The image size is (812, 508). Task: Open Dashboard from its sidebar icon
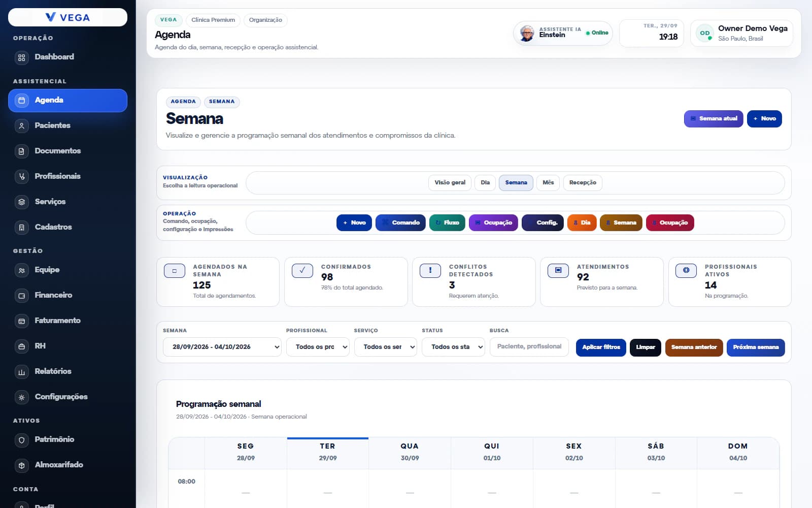(21, 57)
